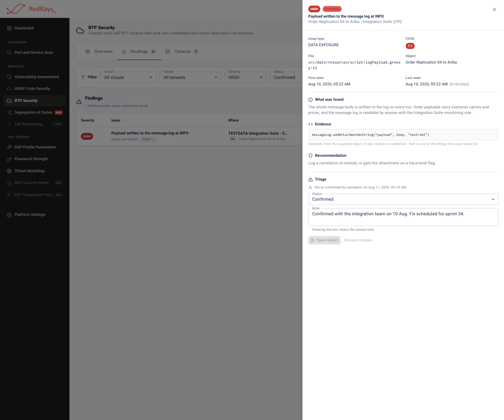Click the HIGH severity badge in the findings table

point(87,136)
